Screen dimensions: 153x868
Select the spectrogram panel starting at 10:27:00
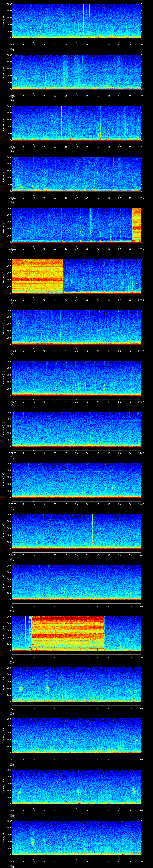point(77,685)
